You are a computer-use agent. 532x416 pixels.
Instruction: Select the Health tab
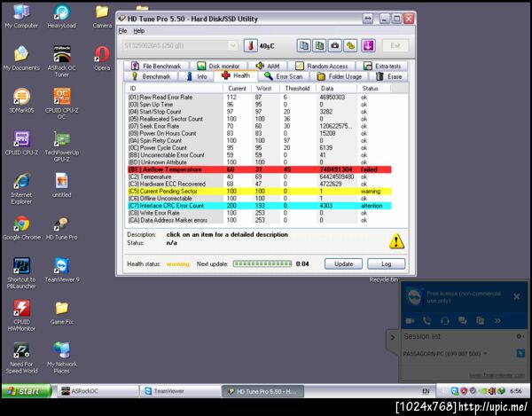[x=236, y=75]
